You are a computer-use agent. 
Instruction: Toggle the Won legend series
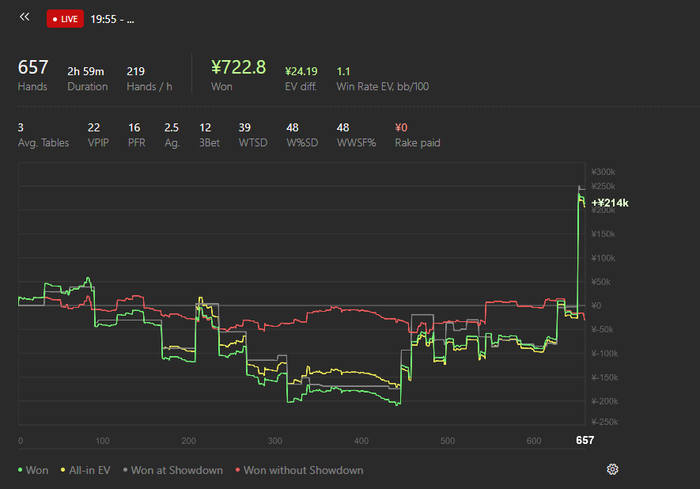[x=33, y=470]
